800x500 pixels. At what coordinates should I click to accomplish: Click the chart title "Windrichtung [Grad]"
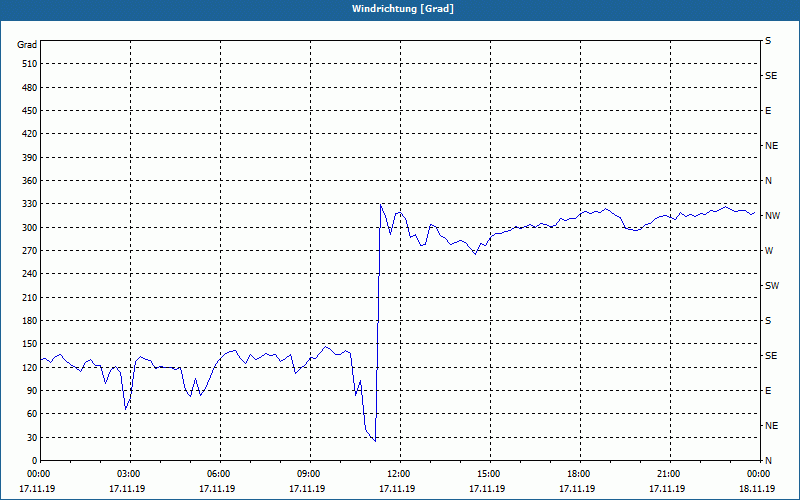[x=403, y=9]
